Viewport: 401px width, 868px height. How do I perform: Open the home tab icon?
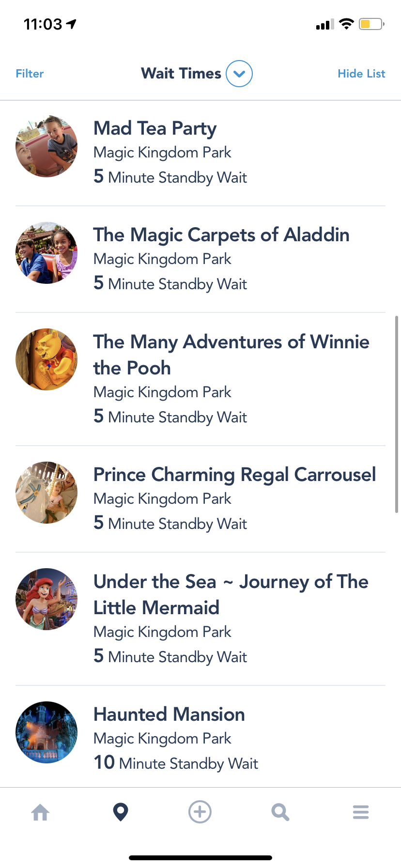[40, 812]
